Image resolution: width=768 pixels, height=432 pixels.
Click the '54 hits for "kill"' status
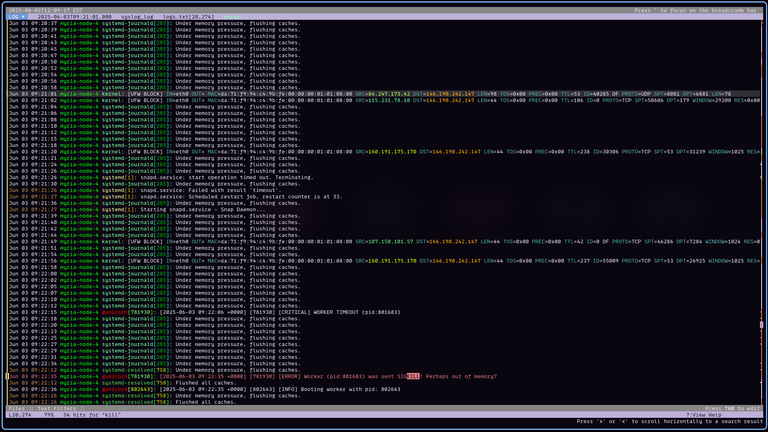point(92,415)
